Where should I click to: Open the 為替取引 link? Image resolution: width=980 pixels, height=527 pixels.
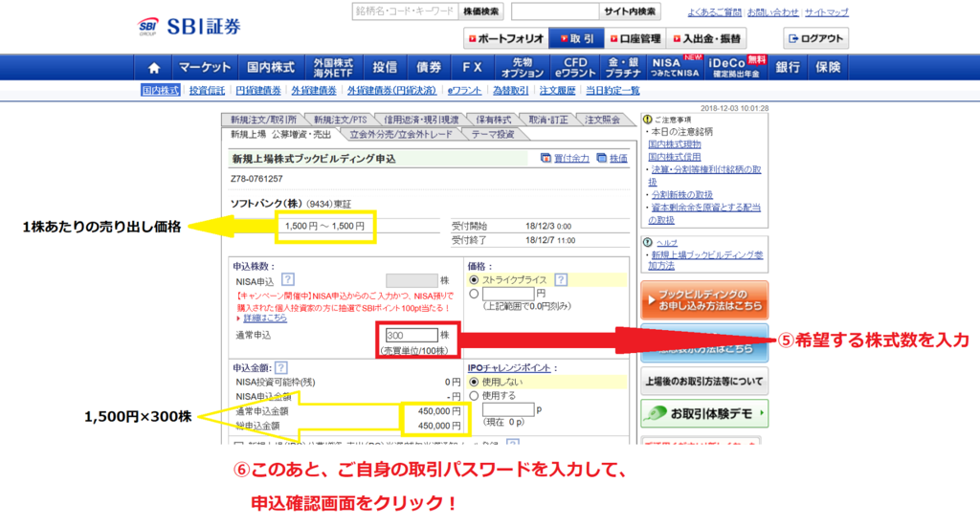511,91
